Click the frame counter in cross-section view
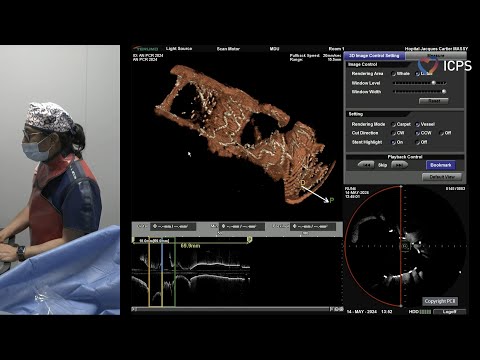Screen dimensions: 480x360 tap(455, 189)
